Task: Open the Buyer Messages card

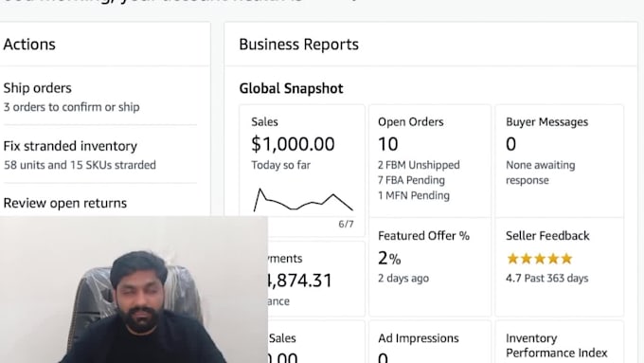Action: pyautogui.click(x=560, y=161)
